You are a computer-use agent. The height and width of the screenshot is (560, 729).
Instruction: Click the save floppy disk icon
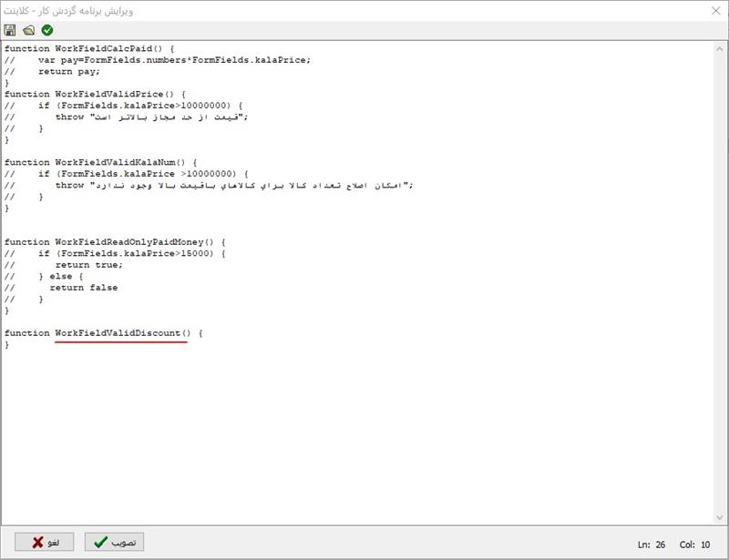(10, 30)
